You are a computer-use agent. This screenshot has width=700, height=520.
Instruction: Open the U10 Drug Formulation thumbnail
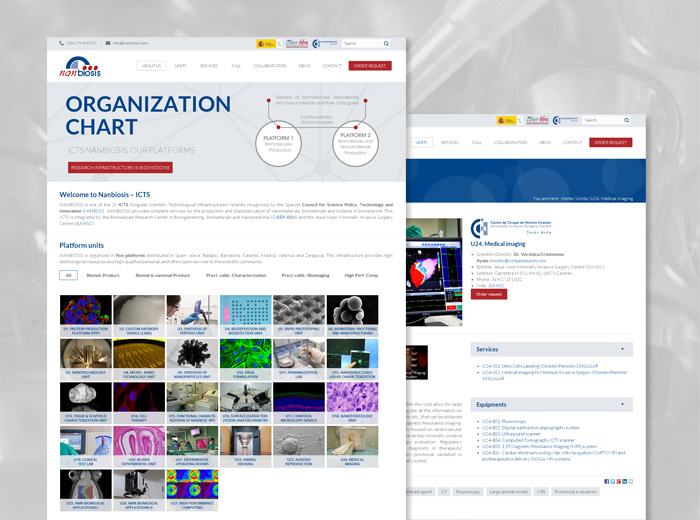[246, 359]
